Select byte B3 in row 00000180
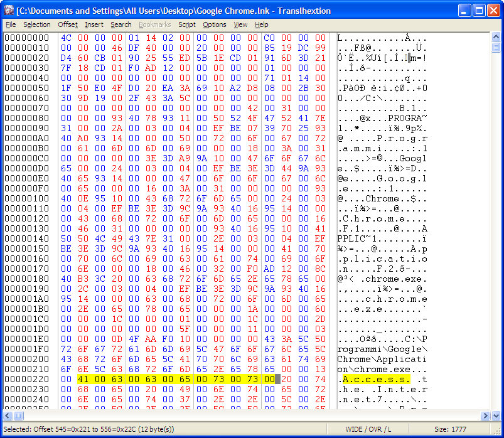The image size is (504, 438). coord(83,279)
